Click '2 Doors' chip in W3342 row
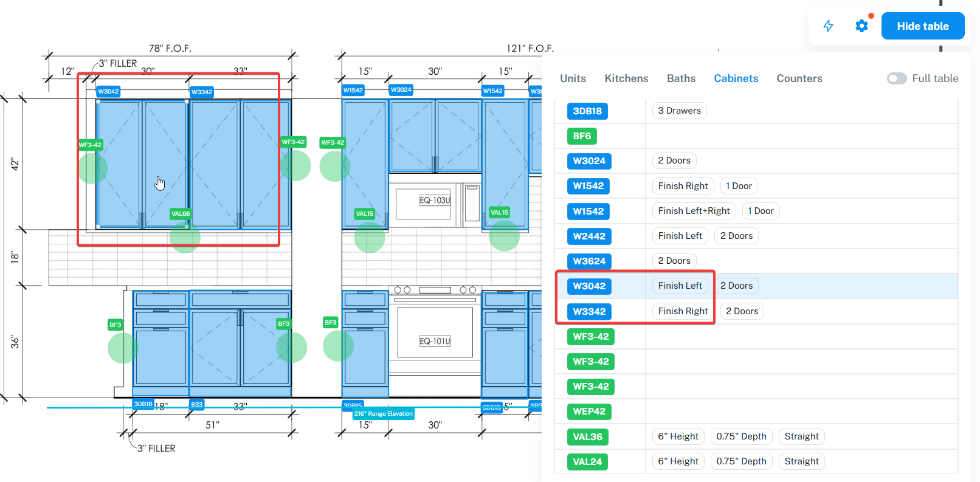The width and height of the screenshot is (980, 482). [742, 311]
